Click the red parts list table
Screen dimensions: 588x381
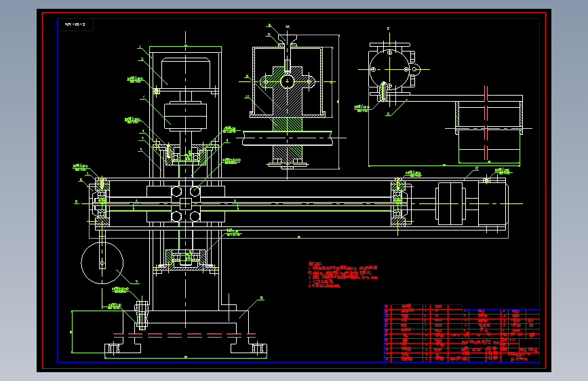(x=462, y=334)
